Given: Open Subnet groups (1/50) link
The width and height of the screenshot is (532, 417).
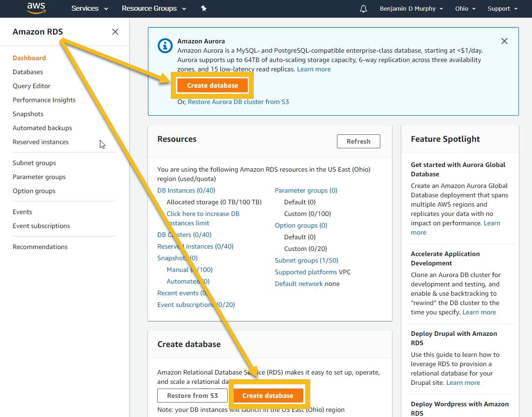Looking at the screenshot, I should (x=307, y=260).
